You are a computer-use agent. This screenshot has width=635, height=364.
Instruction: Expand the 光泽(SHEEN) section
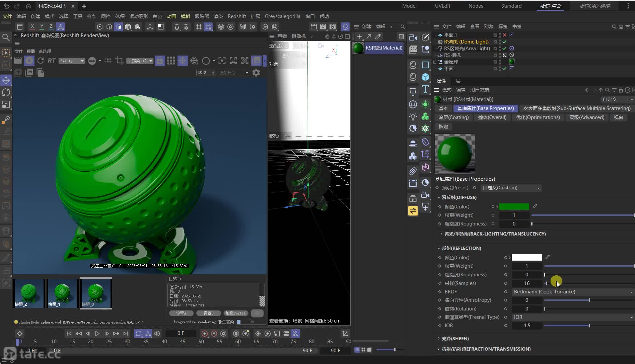coord(439,339)
